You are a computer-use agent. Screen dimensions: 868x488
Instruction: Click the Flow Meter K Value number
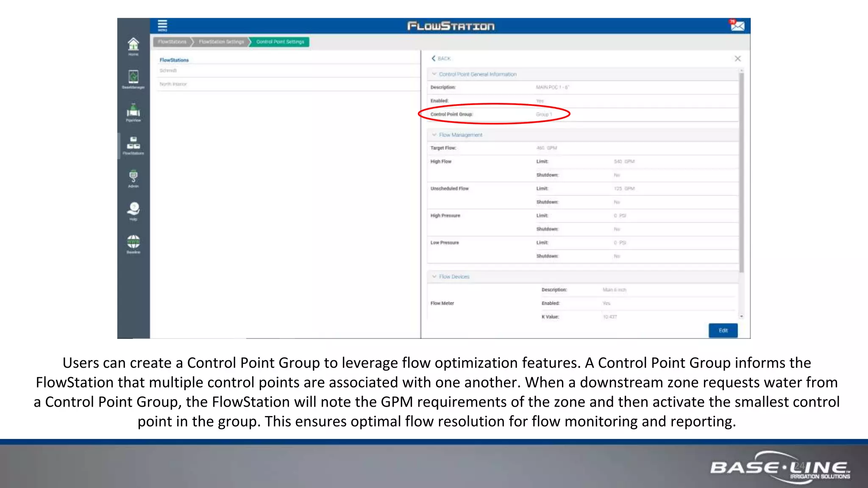click(x=610, y=317)
